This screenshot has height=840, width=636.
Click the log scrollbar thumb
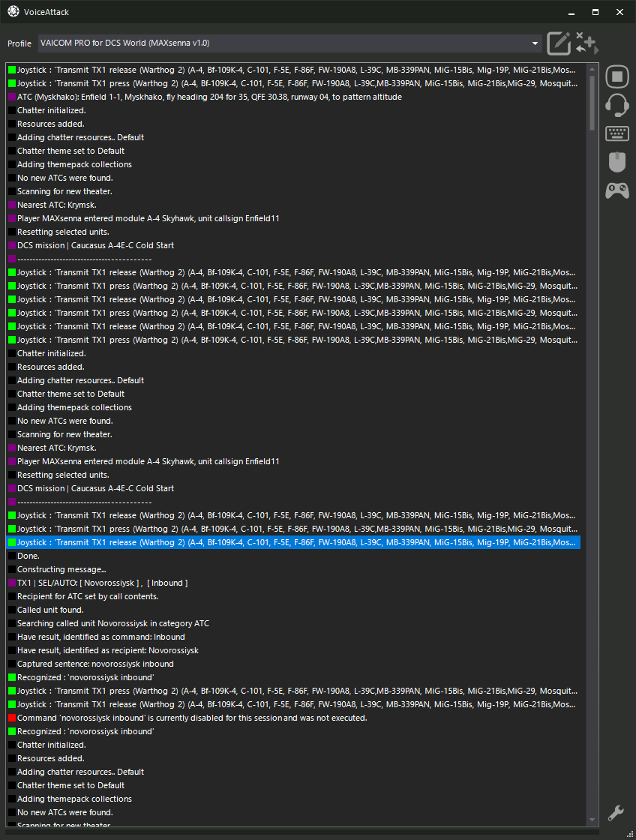pyautogui.click(x=592, y=102)
